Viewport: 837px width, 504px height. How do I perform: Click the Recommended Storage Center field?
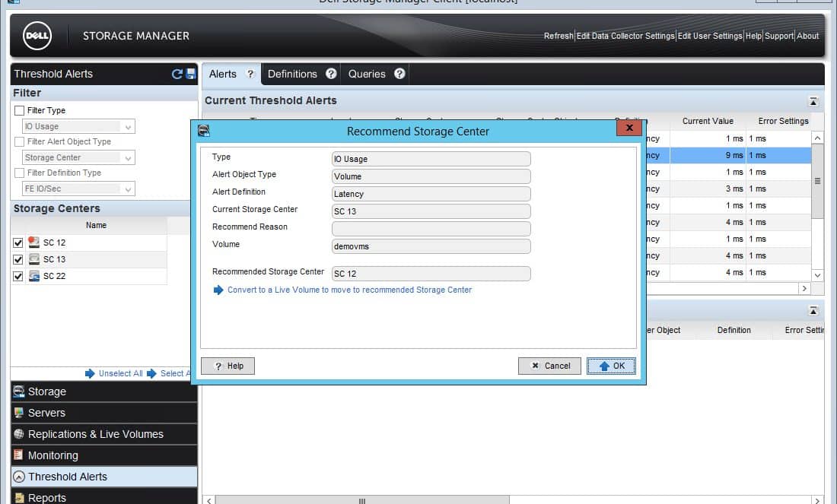431,274
